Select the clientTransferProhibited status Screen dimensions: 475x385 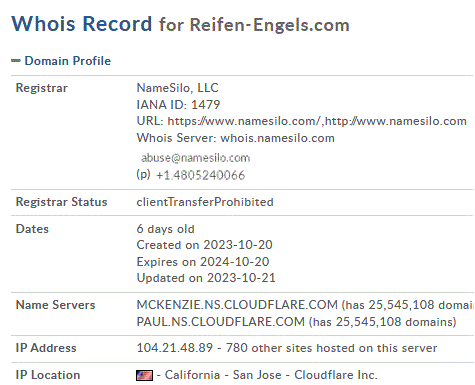205,202
